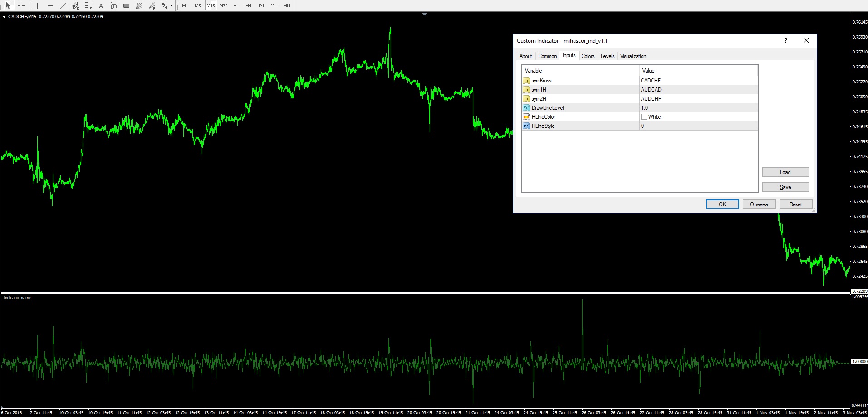This screenshot has width=868, height=417.
Task: Set timeframe to H1
Action: click(236, 5)
